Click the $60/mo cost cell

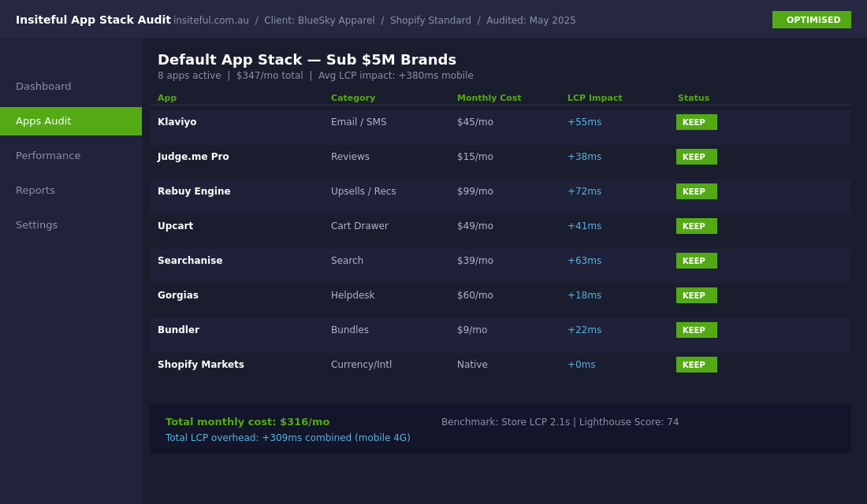tap(475, 295)
